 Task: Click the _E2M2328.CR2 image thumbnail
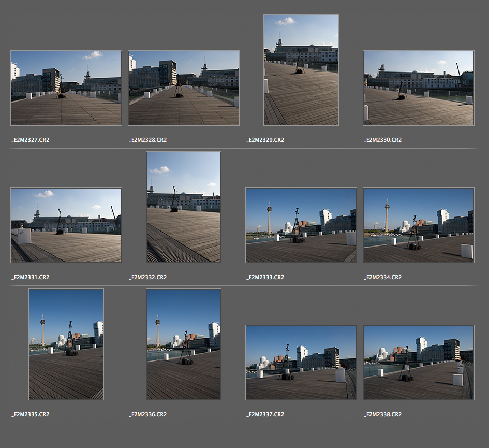[x=184, y=88]
